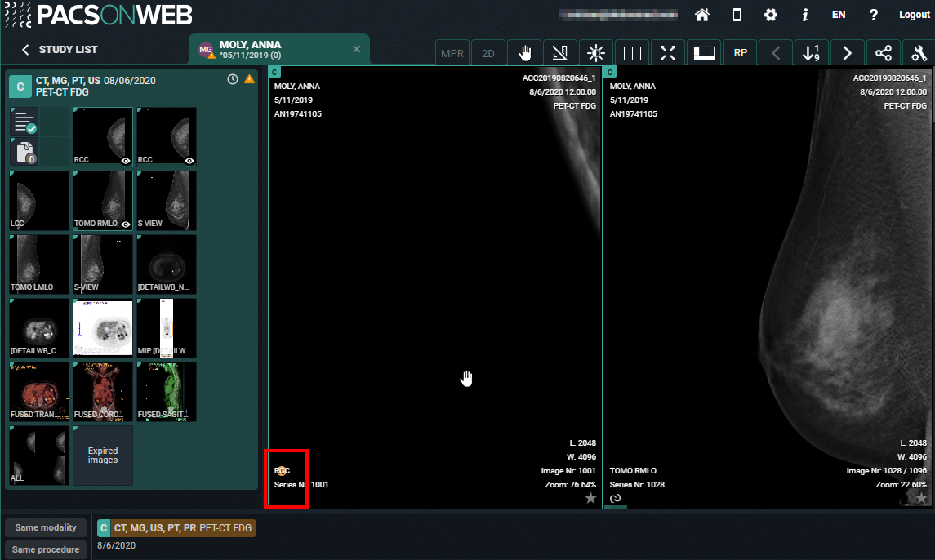The width and height of the screenshot is (935, 560).
Task: Go to next series arrow
Action: (848, 53)
